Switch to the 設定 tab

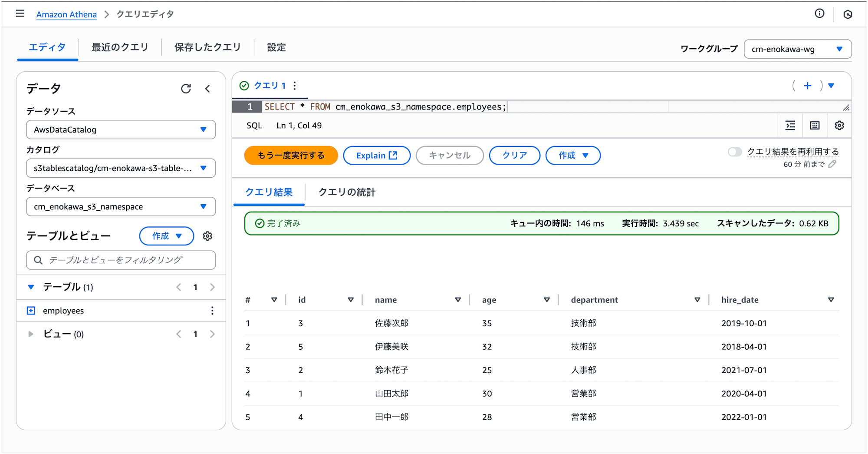(x=276, y=47)
